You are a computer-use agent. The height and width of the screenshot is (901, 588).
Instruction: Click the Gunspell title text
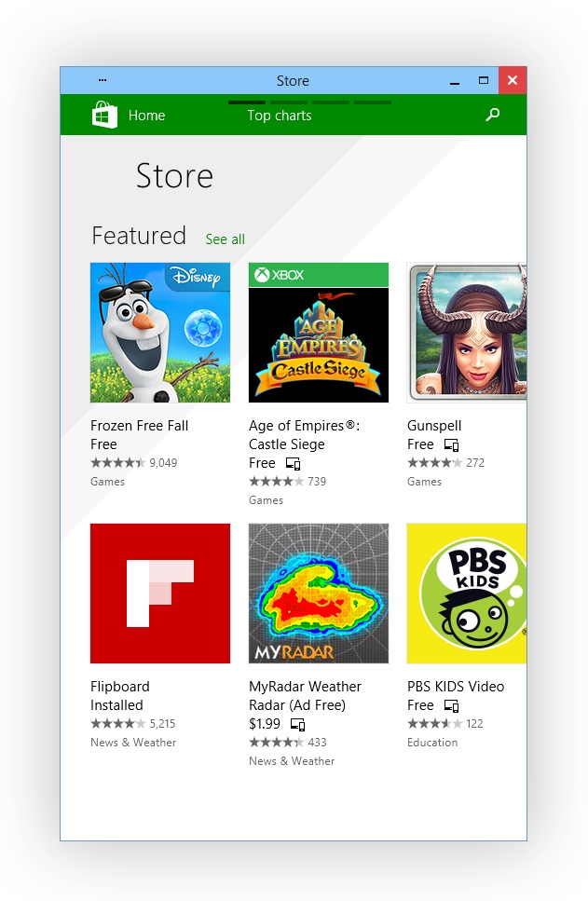point(434,427)
